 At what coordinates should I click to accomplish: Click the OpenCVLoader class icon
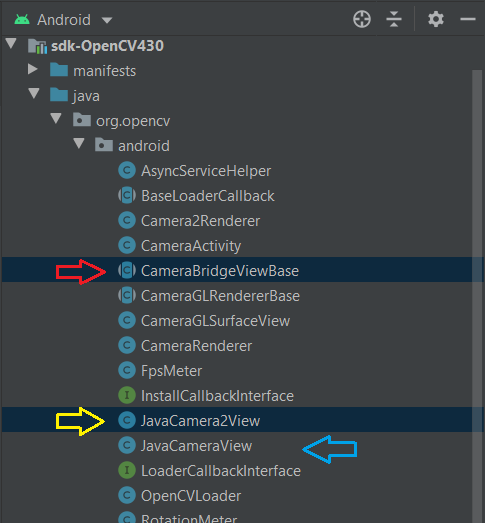coord(127,496)
